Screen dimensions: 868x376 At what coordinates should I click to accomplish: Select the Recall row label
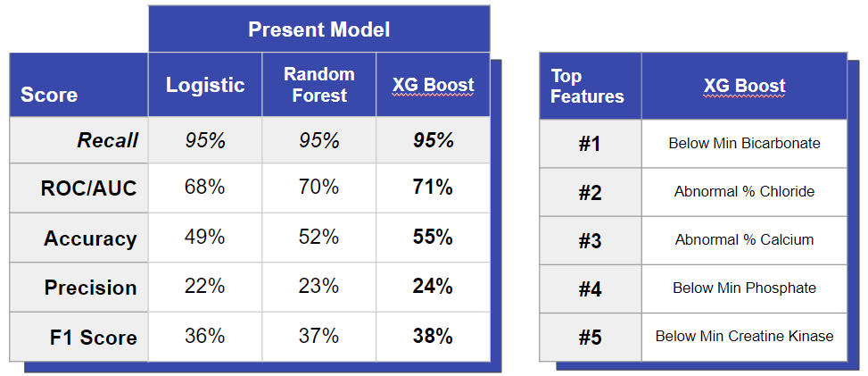click(x=107, y=140)
